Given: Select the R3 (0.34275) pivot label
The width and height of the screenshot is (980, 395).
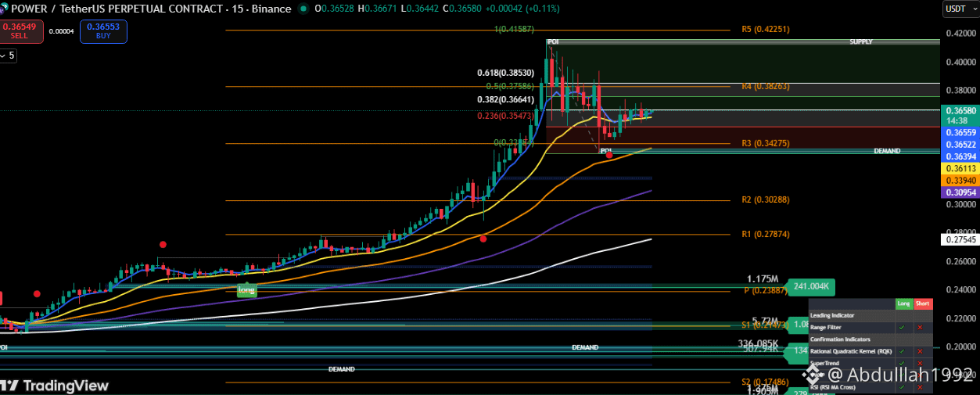Looking at the screenshot, I should (x=766, y=143).
